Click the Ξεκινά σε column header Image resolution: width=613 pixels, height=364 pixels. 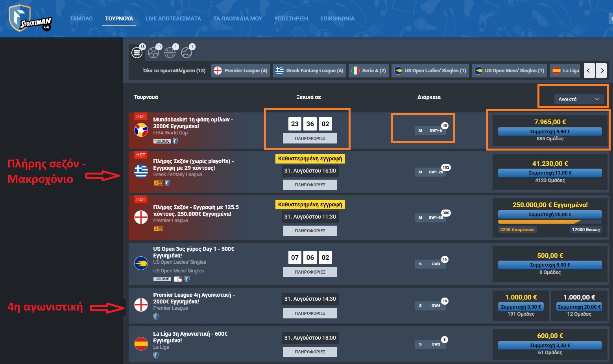[309, 97]
